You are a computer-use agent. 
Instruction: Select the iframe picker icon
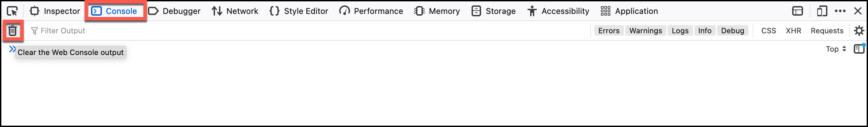[798, 11]
